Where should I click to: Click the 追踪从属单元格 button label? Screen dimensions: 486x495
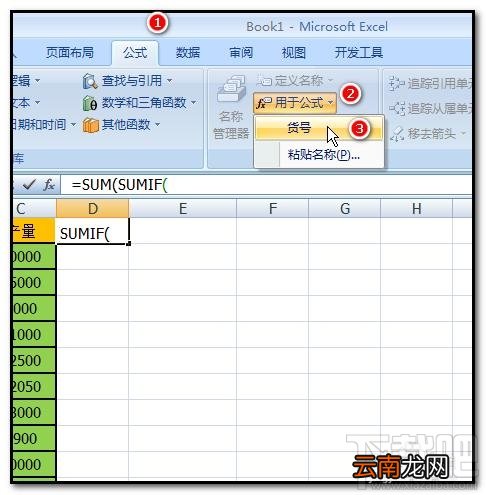click(439, 108)
